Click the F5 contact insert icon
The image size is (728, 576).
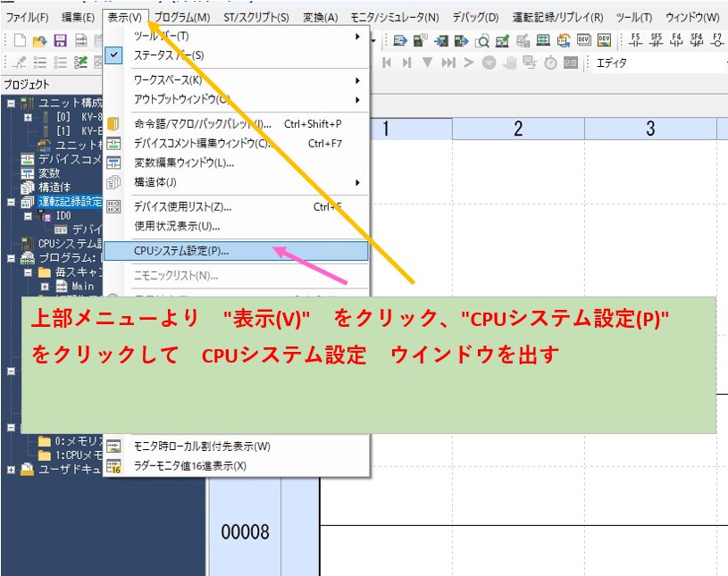636,40
